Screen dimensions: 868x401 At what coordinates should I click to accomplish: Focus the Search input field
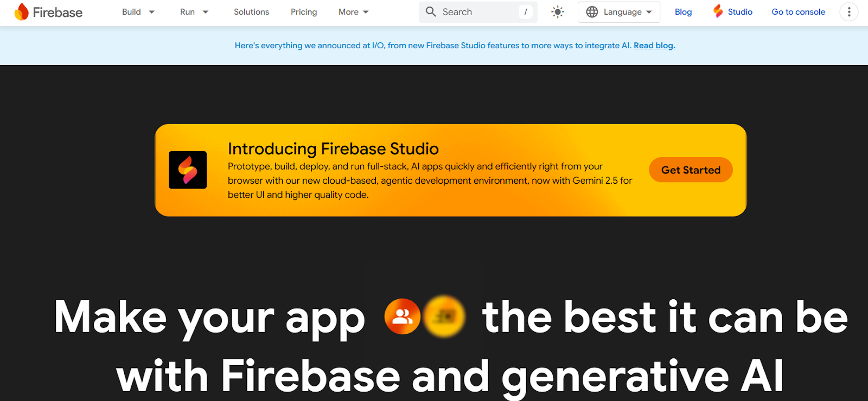(478, 11)
